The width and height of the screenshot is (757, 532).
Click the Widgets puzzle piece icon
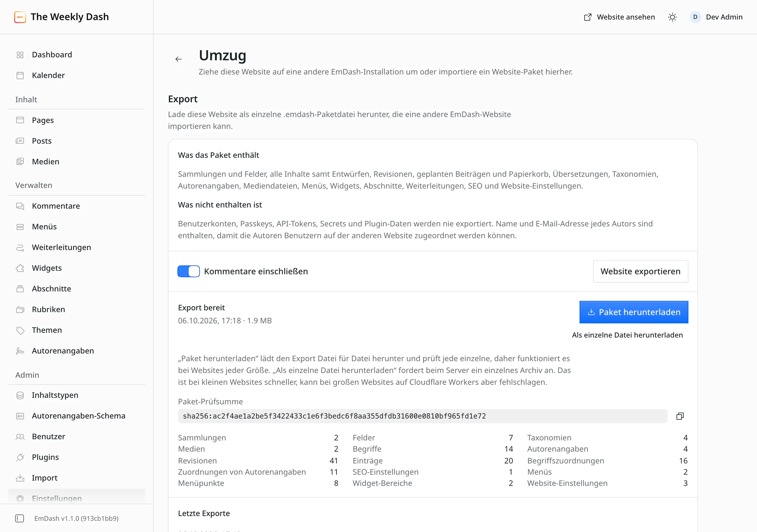(20, 268)
